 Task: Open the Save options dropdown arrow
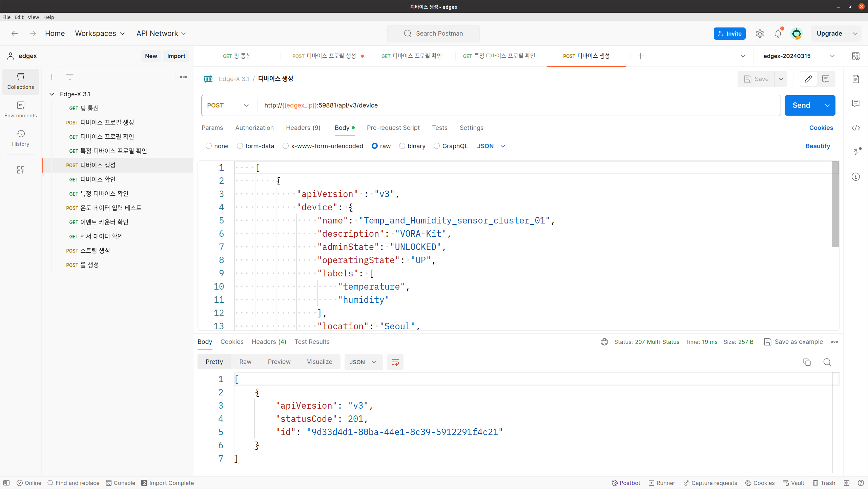coord(781,79)
